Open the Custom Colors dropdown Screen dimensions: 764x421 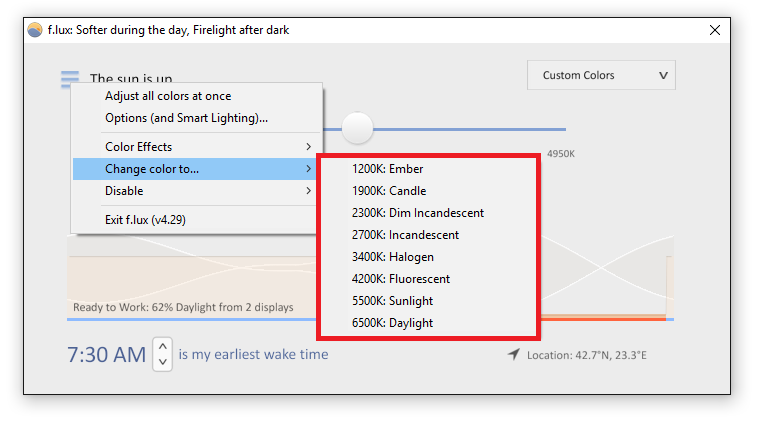tap(601, 75)
